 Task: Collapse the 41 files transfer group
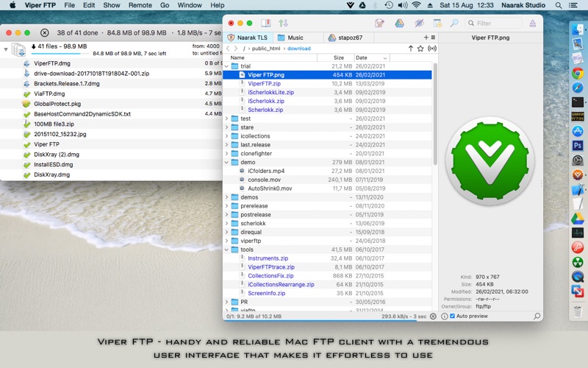6,49
